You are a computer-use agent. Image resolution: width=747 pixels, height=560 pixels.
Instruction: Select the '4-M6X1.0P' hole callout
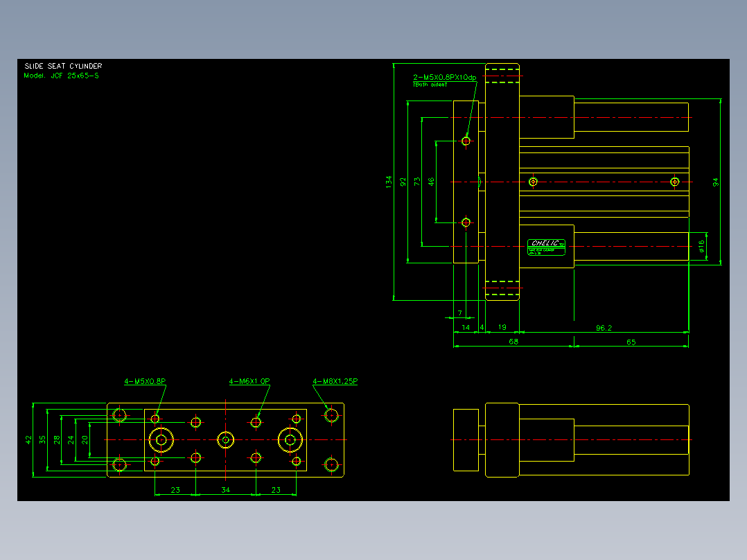[x=249, y=381]
